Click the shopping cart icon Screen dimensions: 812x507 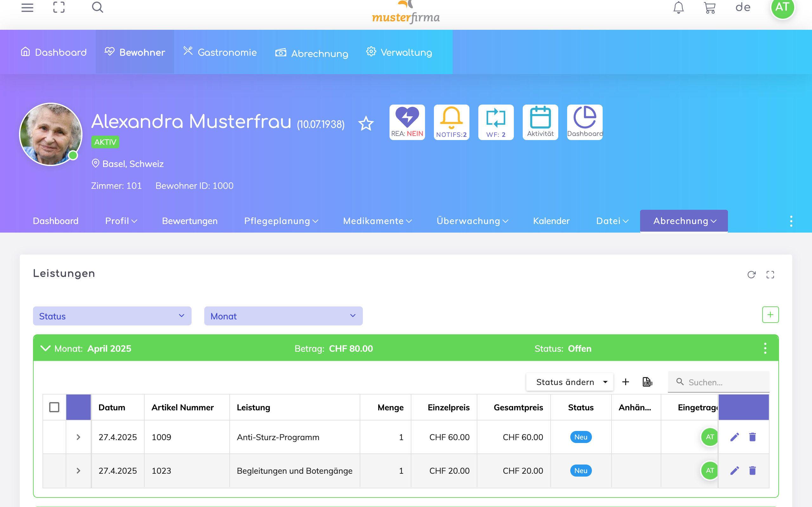709,7
